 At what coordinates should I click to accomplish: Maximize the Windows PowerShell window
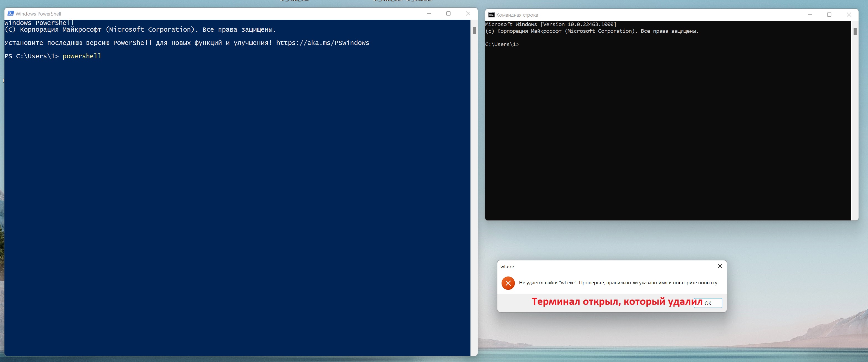[x=448, y=14]
